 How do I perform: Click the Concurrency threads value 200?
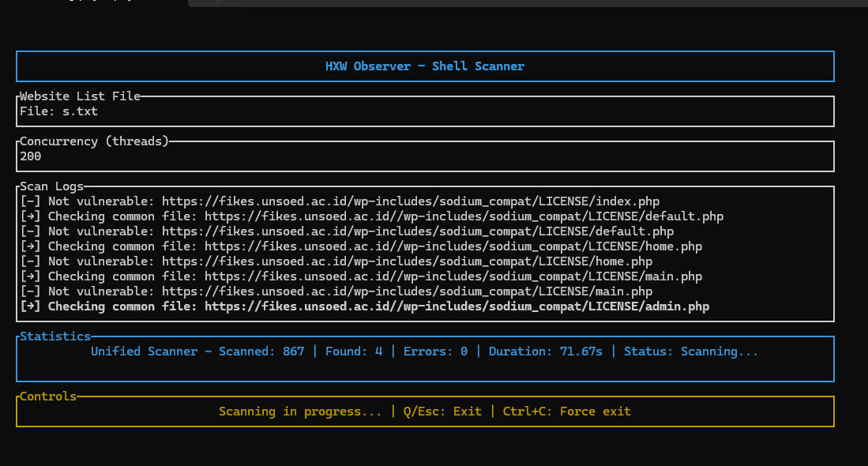click(31, 156)
